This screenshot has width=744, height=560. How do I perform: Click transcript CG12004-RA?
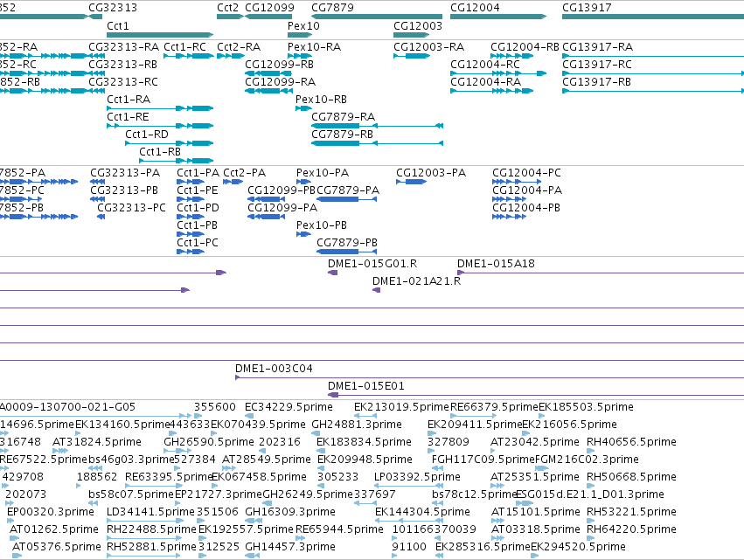pos(486,82)
